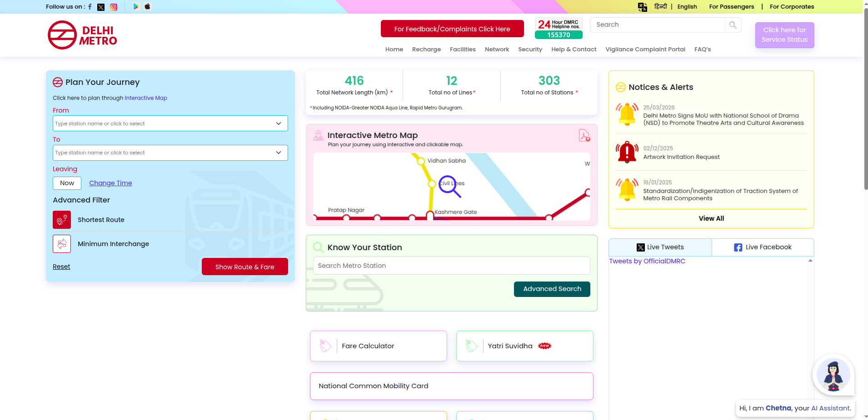Open Google Play store app icon
Image resolution: width=868 pixels, height=420 pixels.
[x=136, y=6]
